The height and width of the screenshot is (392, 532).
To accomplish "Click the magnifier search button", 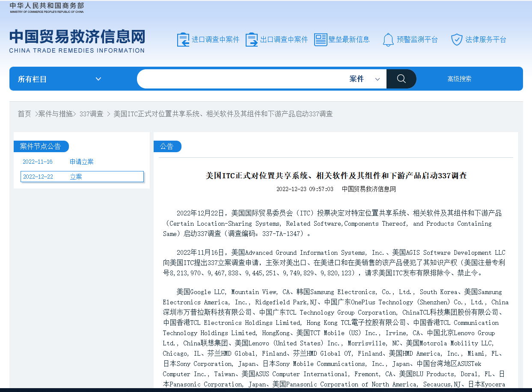I will 401,79.
